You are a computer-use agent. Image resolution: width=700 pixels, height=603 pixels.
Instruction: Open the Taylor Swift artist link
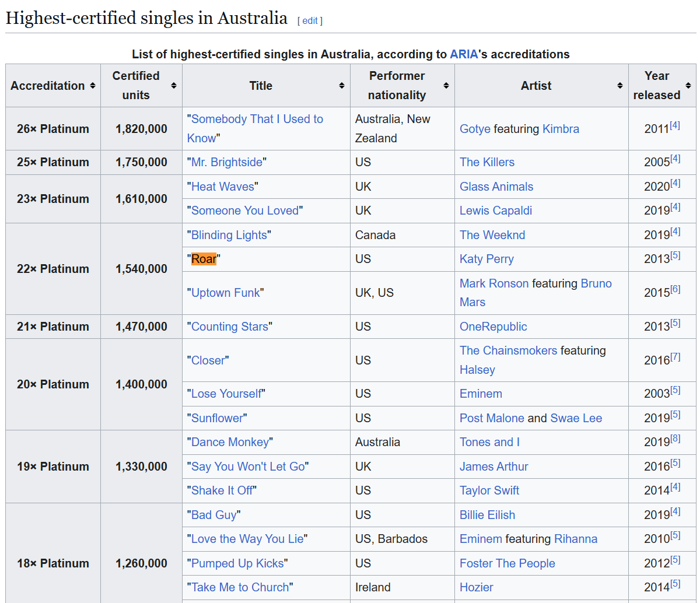click(489, 490)
